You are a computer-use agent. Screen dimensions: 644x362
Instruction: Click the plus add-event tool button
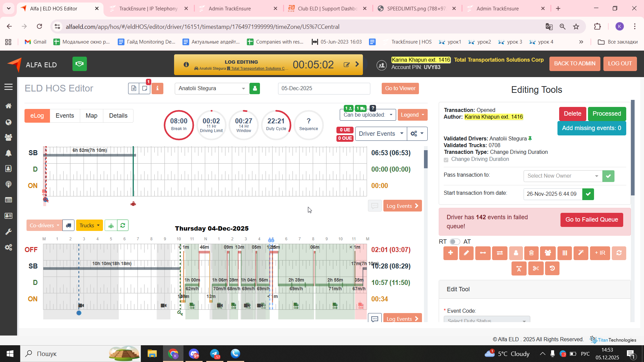click(450, 253)
